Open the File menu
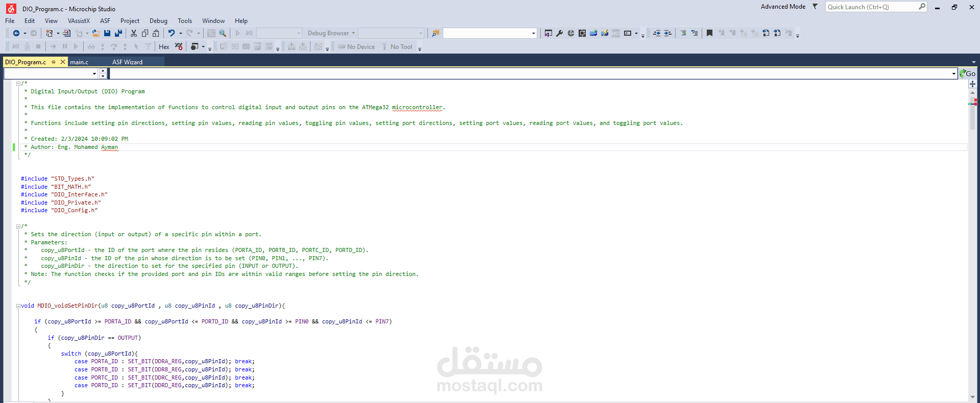The height and width of the screenshot is (403, 980). coord(10,21)
